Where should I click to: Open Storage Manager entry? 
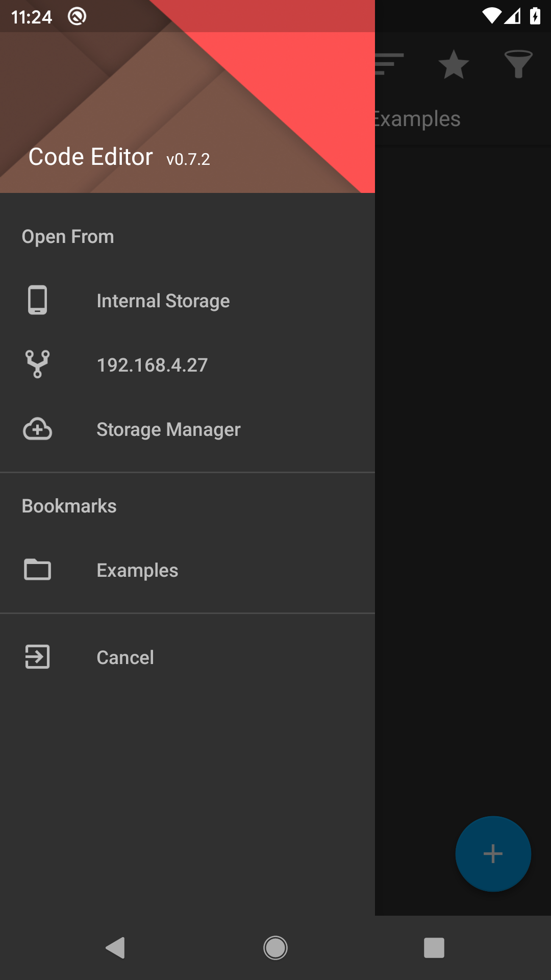coord(168,430)
